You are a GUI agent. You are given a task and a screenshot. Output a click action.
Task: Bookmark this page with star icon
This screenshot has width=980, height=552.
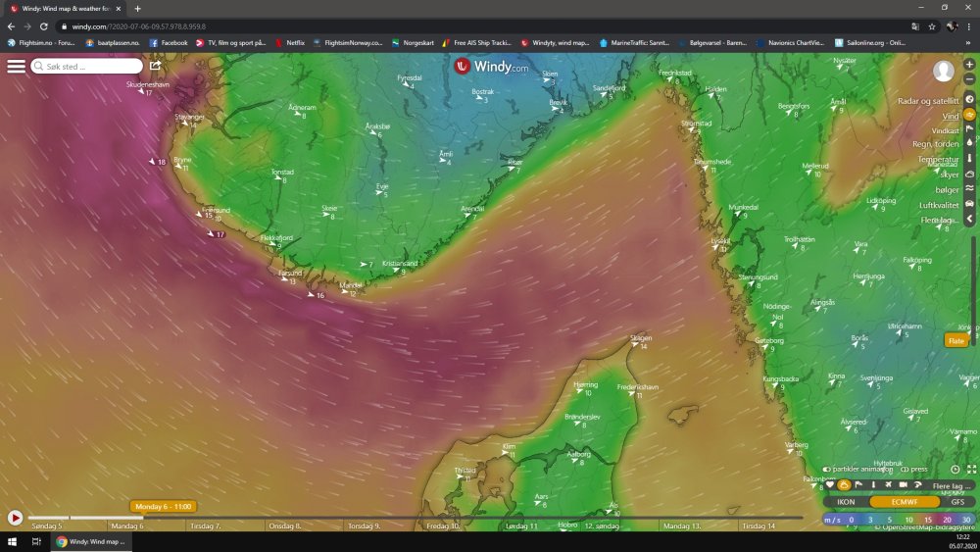coord(932,26)
